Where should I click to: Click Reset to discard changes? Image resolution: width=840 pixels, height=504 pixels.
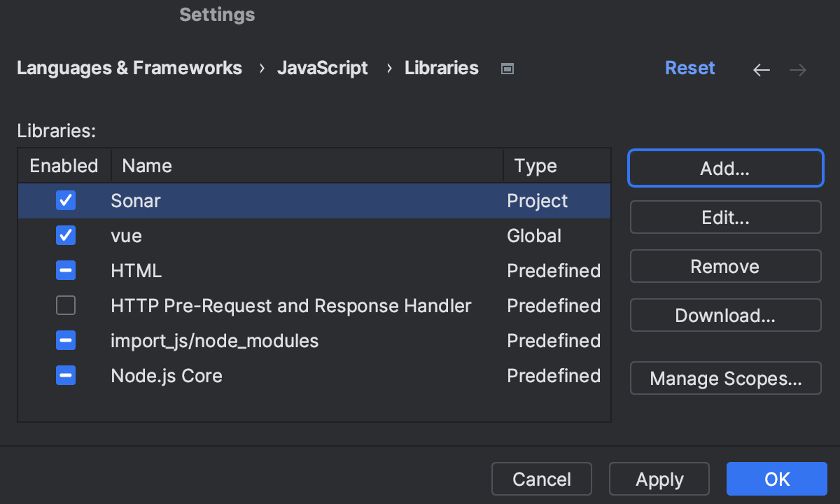coord(690,68)
